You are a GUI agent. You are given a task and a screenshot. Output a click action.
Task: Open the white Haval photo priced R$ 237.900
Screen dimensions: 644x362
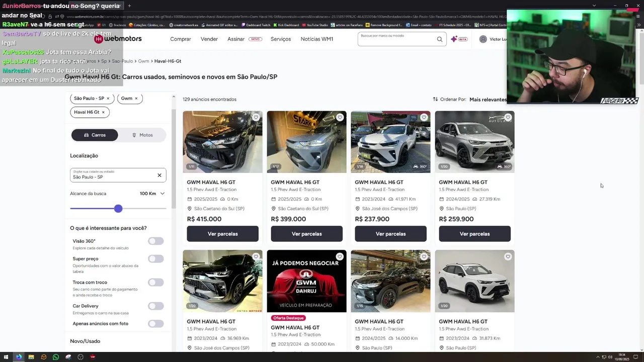click(x=390, y=142)
